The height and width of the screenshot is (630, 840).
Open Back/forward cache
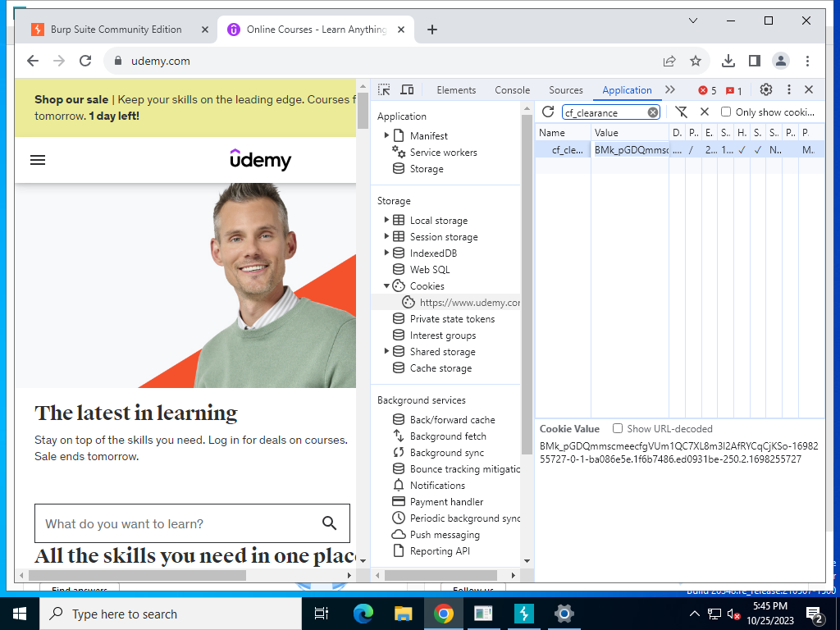(x=452, y=419)
